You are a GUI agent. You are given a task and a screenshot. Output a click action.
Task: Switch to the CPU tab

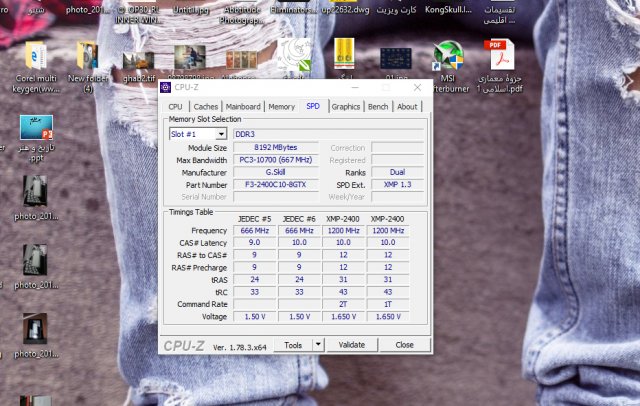click(x=175, y=106)
